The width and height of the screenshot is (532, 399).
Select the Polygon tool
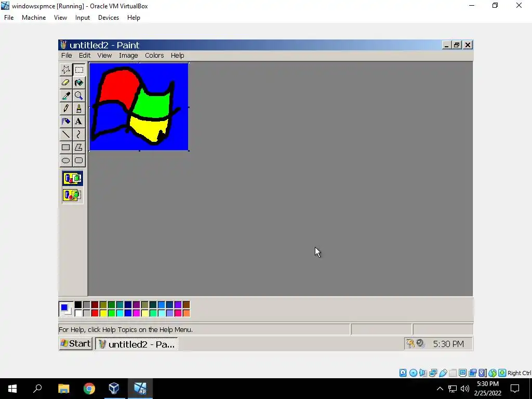79,147
